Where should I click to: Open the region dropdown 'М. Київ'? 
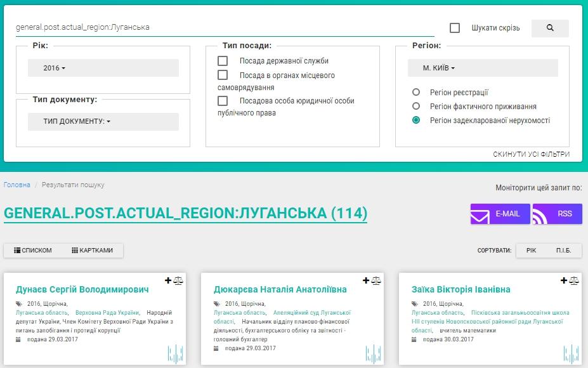pyautogui.click(x=483, y=68)
